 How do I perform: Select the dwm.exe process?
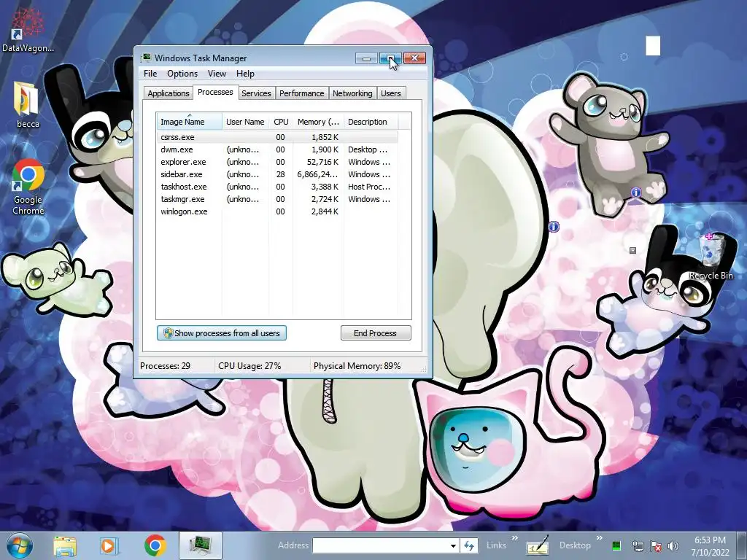click(277, 149)
